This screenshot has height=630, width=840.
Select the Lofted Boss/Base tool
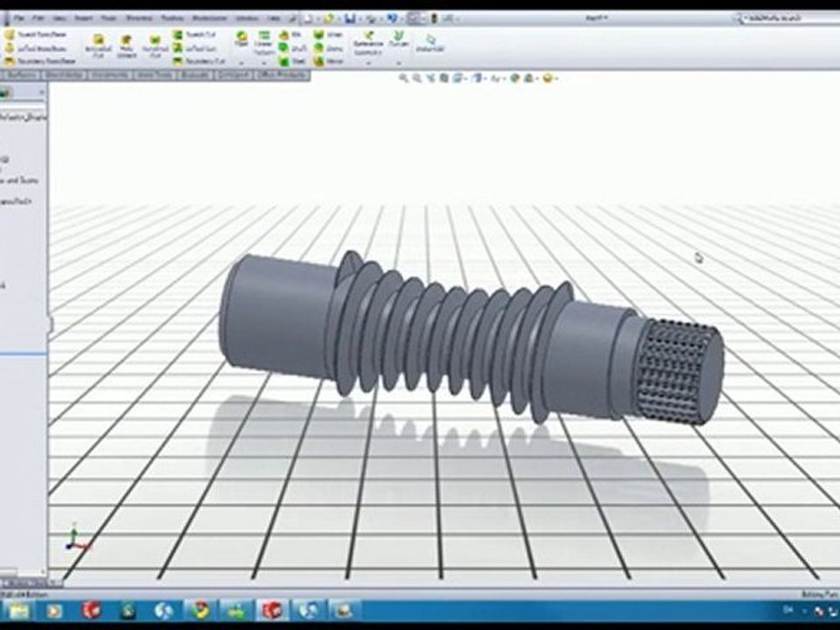[x=38, y=48]
